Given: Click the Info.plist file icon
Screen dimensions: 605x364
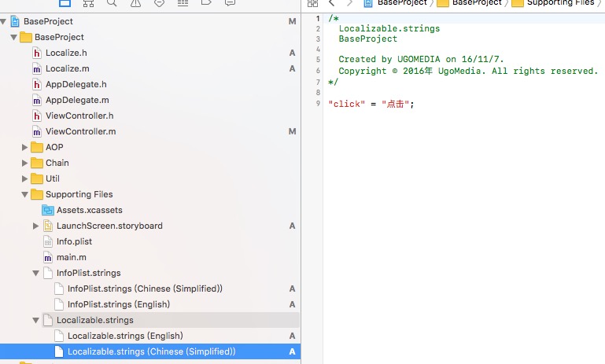Looking at the screenshot, I should pos(48,242).
